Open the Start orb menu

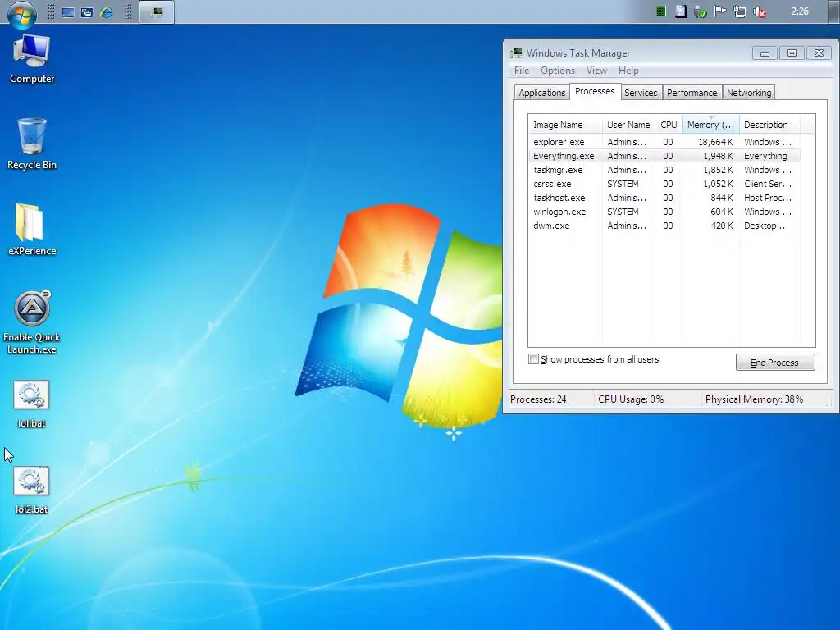point(22,13)
